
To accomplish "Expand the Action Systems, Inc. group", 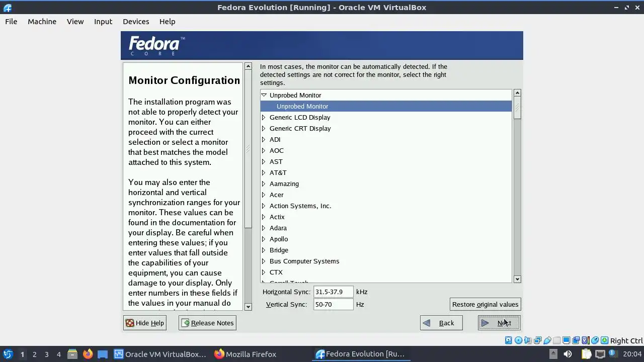I will [x=264, y=206].
